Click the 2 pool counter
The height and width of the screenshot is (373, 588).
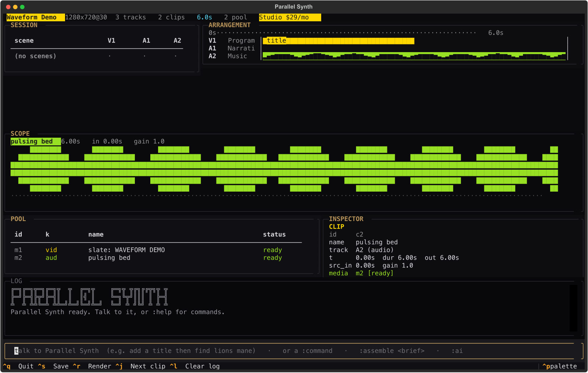[x=236, y=17]
